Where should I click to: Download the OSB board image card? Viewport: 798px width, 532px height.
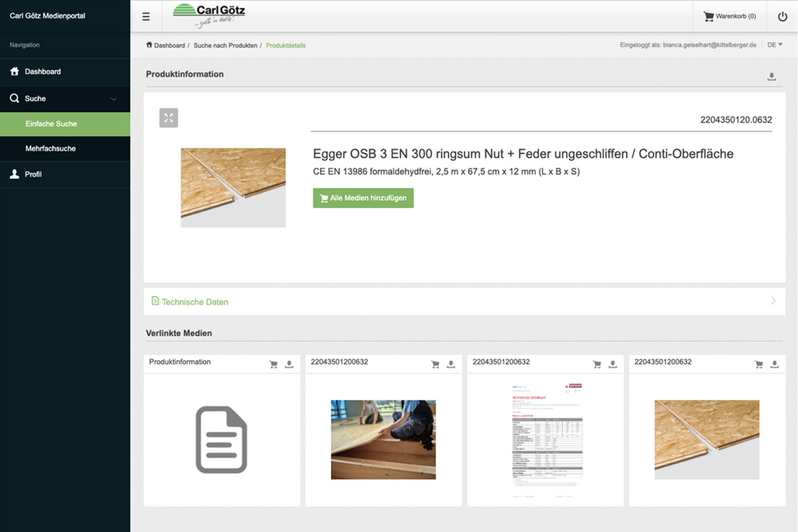point(775,364)
